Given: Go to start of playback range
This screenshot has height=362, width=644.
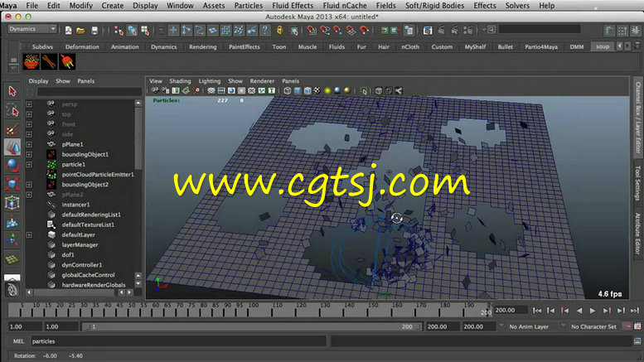Looking at the screenshot, I should click(537, 311).
